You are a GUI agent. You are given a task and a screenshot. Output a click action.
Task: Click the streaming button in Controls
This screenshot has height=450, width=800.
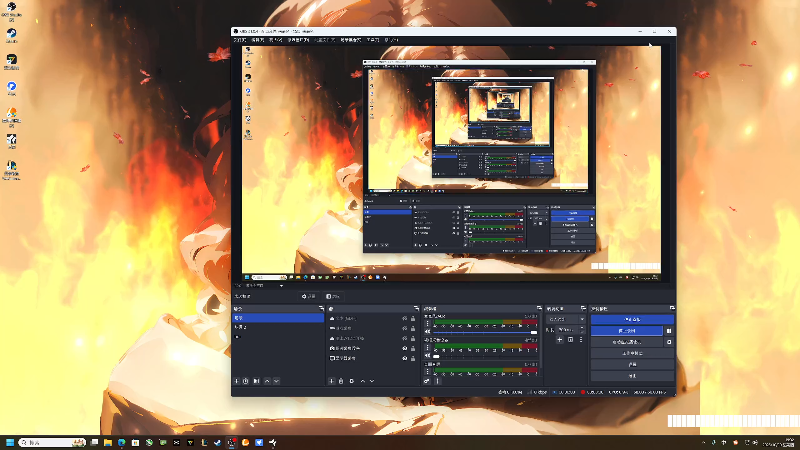point(632,319)
